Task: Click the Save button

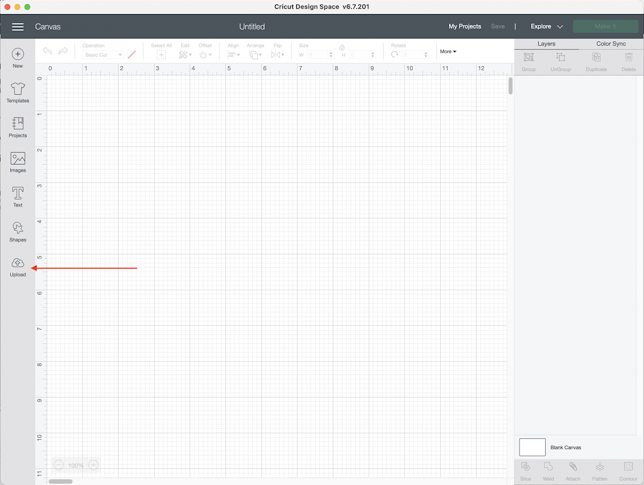Action: (498, 26)
